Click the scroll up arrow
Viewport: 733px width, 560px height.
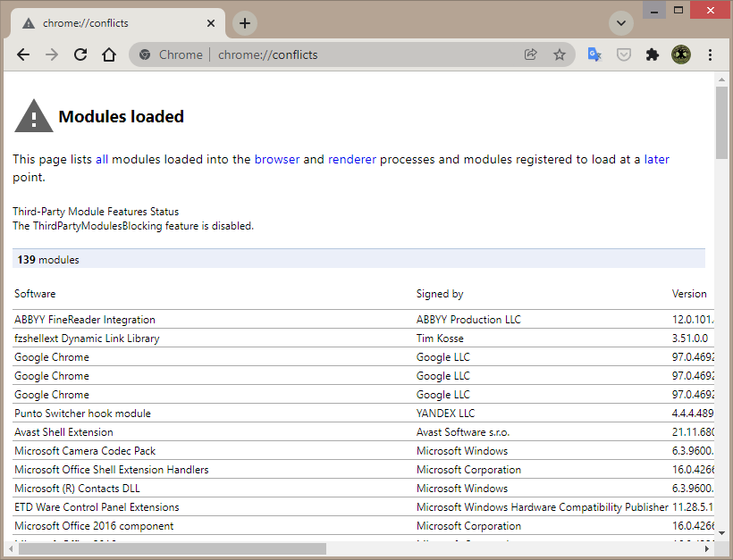click(x=721, y=79)
